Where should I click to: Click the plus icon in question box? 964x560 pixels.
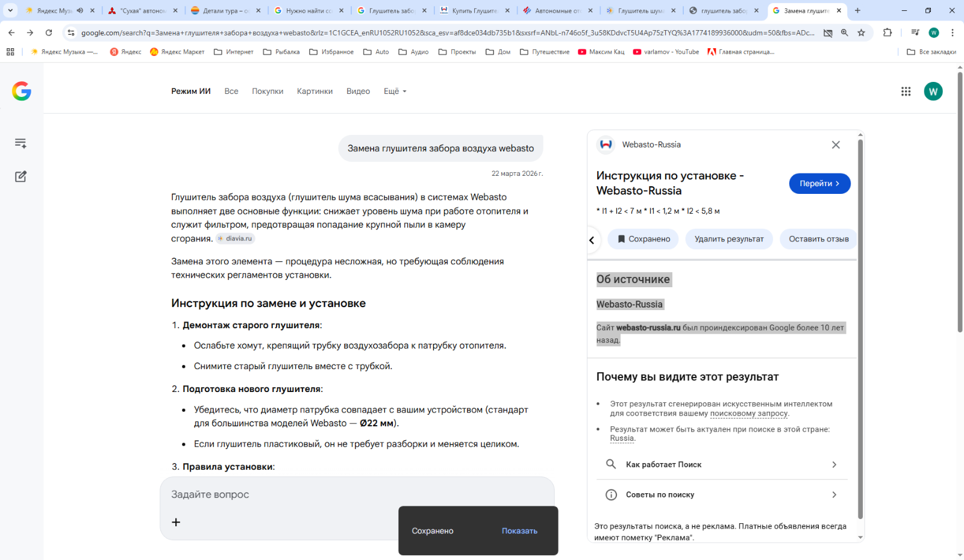(x=176, y=522)
